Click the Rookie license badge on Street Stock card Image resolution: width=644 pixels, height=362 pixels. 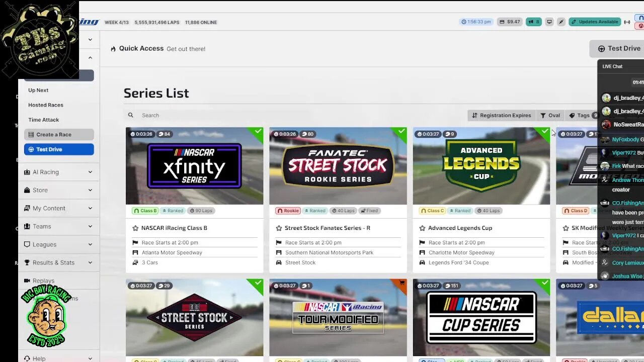coord(288,211)
